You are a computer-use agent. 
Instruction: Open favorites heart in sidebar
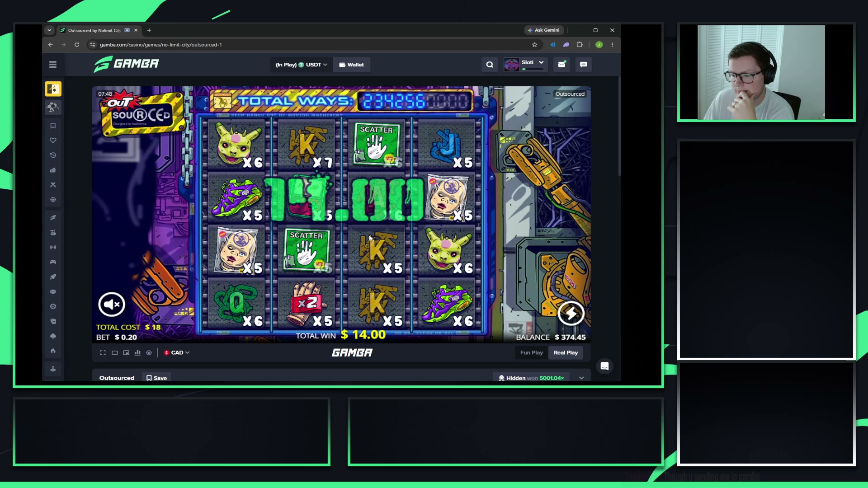pyautogui.click(x=53, y=141)
